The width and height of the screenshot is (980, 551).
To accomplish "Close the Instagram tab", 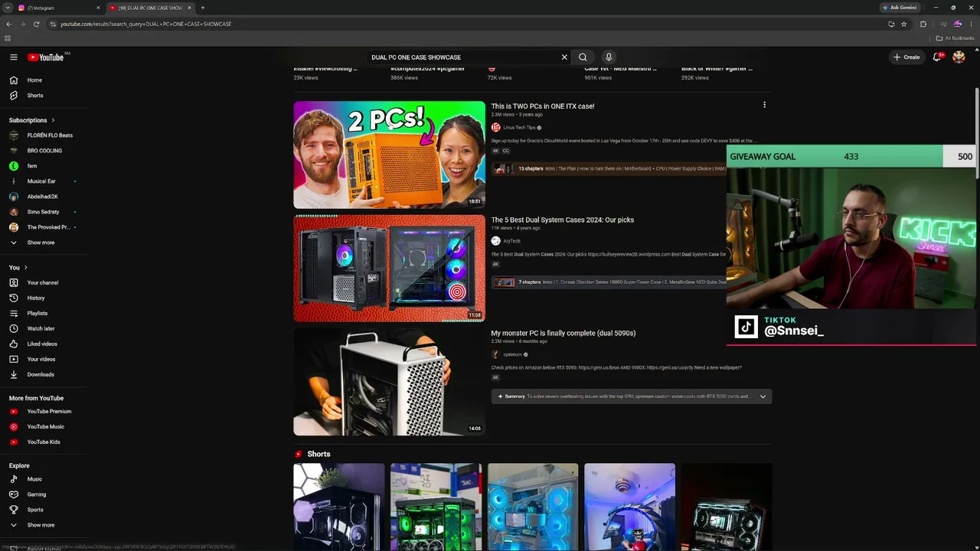I will [x=98, y=8].
